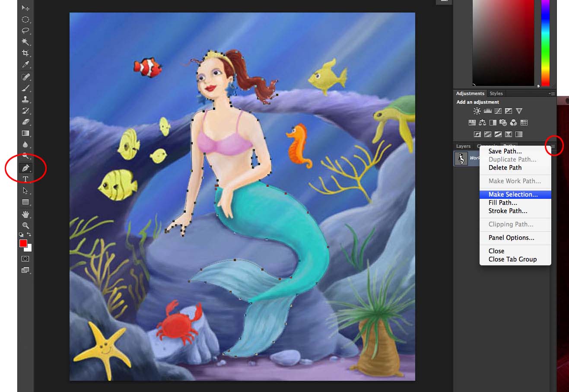
Task: Select the Crop tool
Action: coord(25,53)
